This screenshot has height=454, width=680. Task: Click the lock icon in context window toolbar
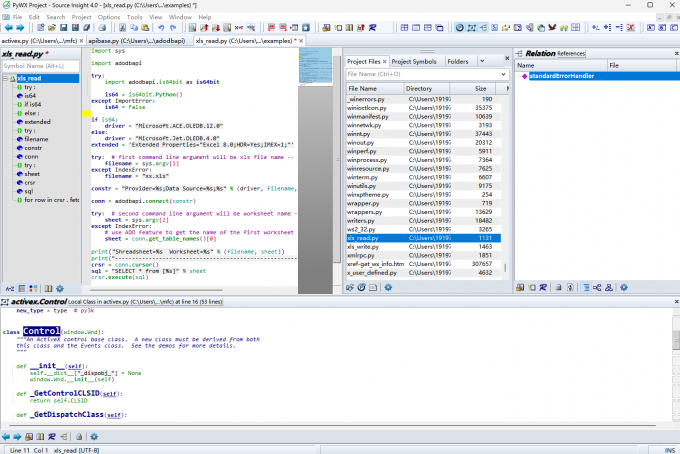point(79,437)
